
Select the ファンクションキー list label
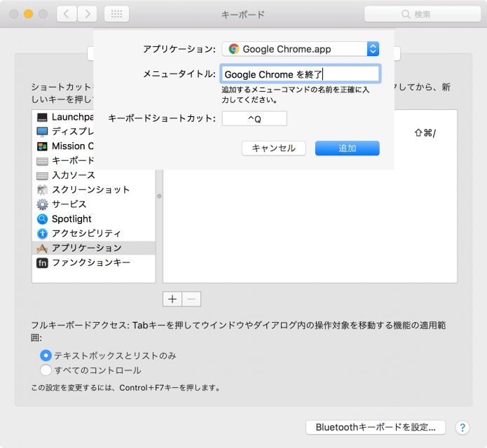tap(91, 262)
